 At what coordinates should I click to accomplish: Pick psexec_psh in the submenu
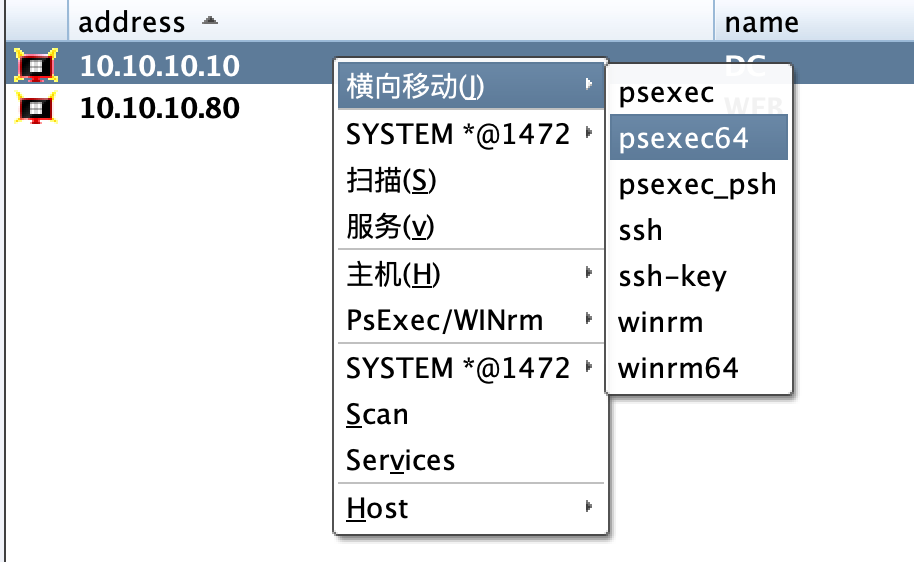(x=697, y=185)
